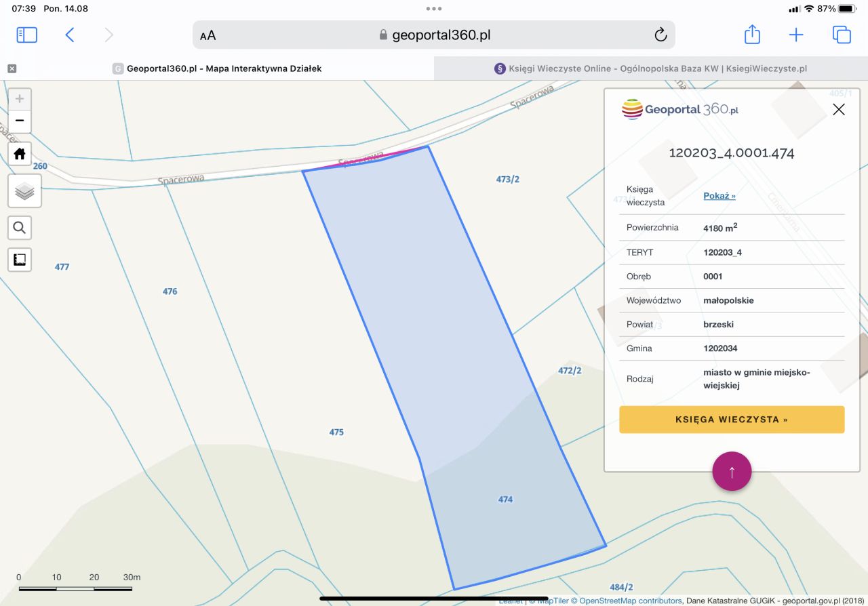Show the tab overview
868x606 pixels.
pyautogui.click(x=841, y=35)
